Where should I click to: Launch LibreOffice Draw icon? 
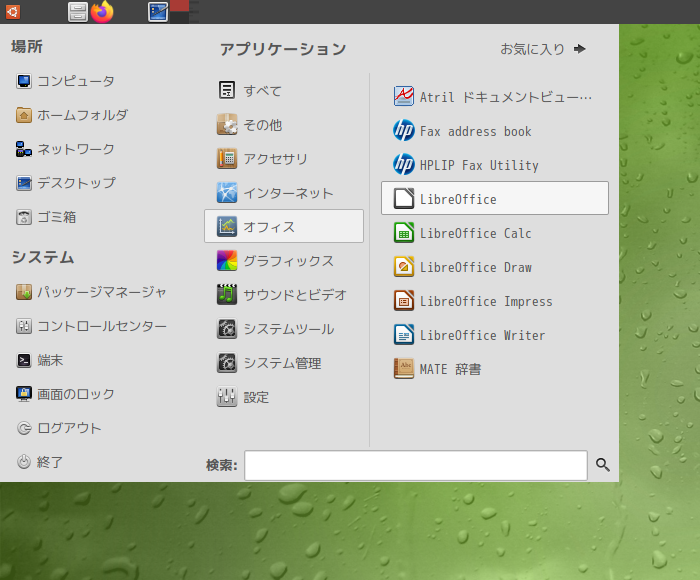pos(404,267)
